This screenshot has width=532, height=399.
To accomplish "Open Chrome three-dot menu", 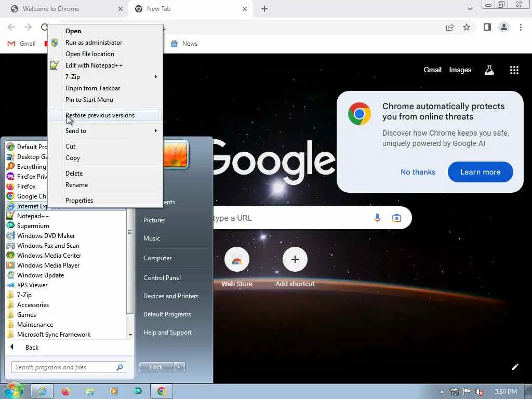I will coord(521,27).
